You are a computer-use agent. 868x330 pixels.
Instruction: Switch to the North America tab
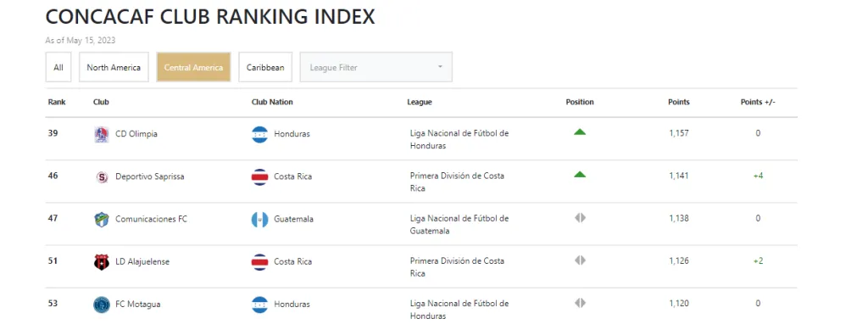point(114,67)
